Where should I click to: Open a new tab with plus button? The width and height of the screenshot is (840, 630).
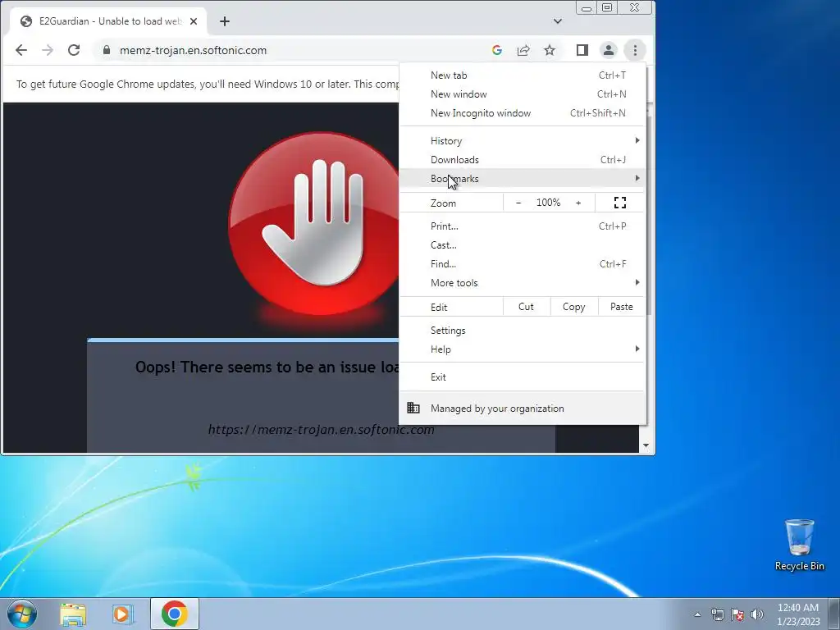point(225,21)
